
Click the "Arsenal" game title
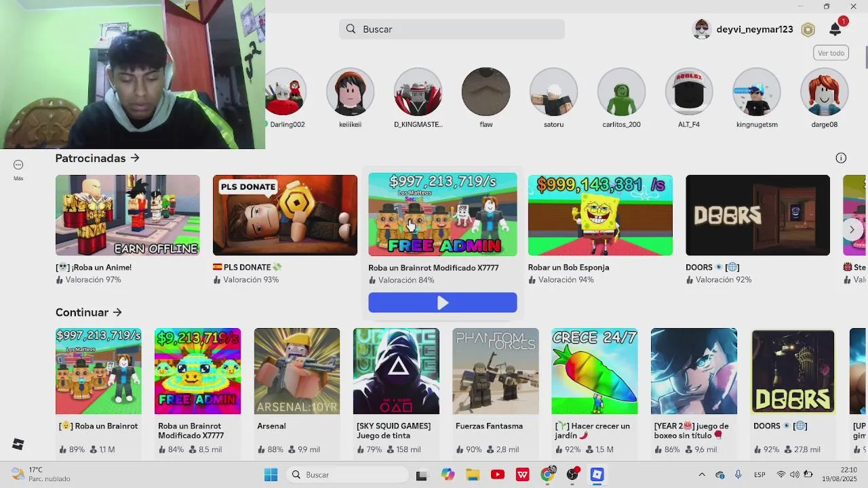click(x=271, y=426)
